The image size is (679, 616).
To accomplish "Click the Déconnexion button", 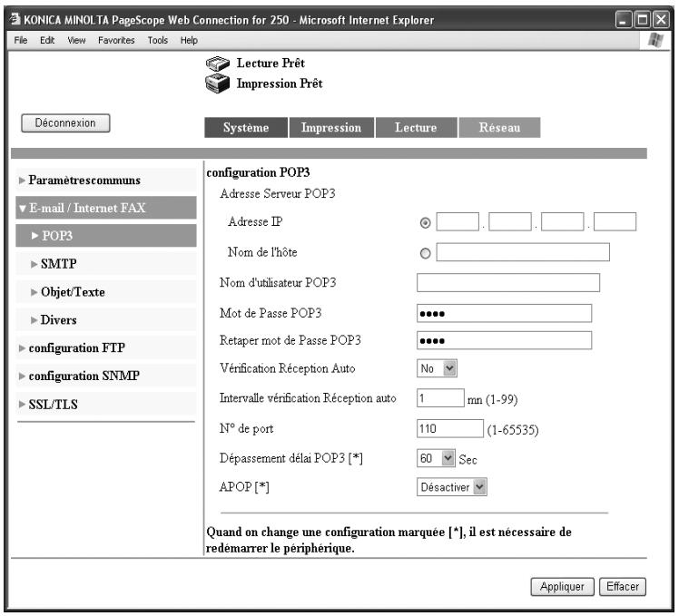I will (x=65, y=123).
